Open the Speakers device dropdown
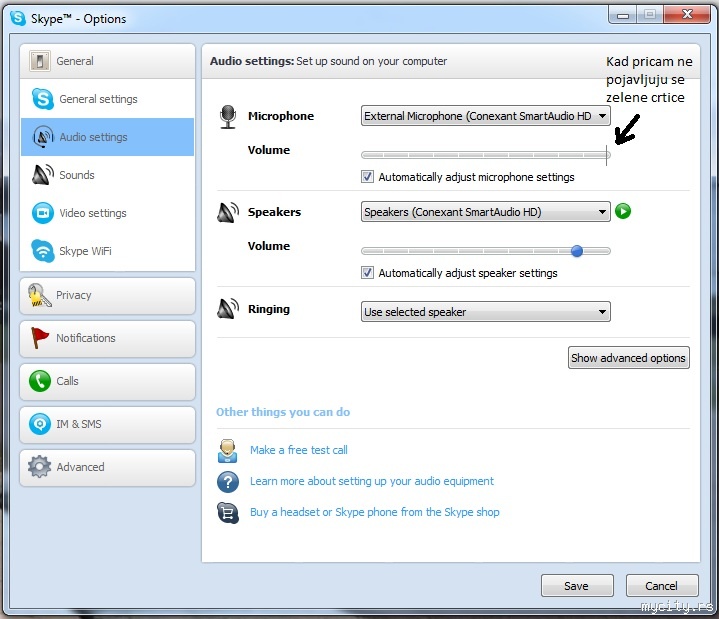 coord(486,211)
